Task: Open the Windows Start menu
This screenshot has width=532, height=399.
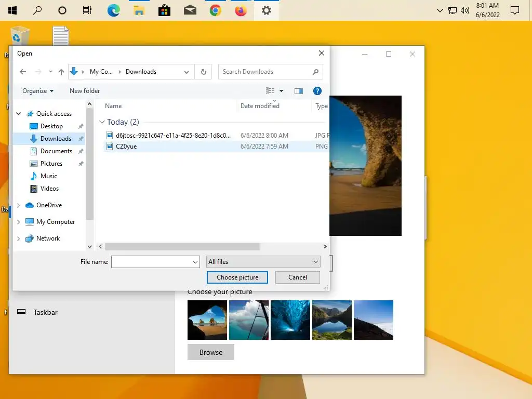Action: tap(12, 10)
